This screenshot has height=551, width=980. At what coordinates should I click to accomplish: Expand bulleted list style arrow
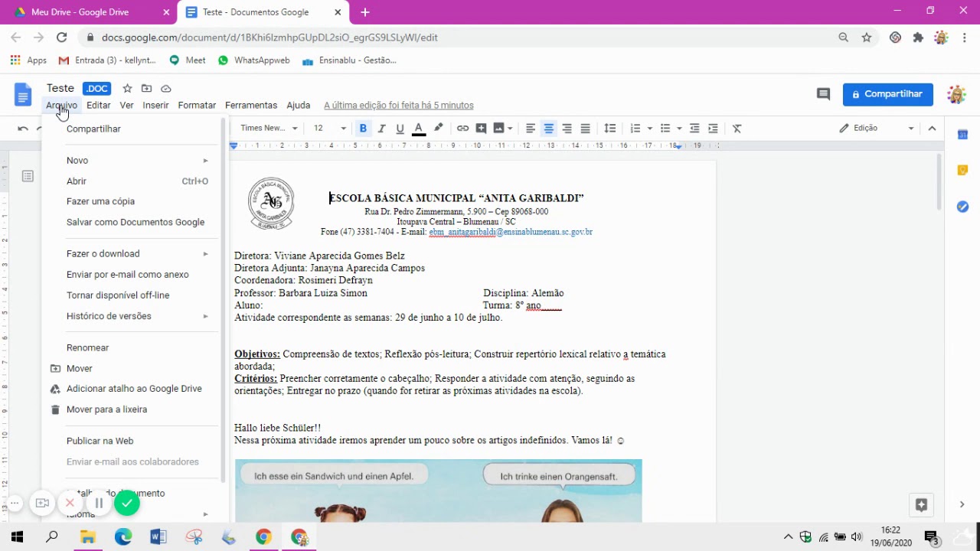point(679,129)
